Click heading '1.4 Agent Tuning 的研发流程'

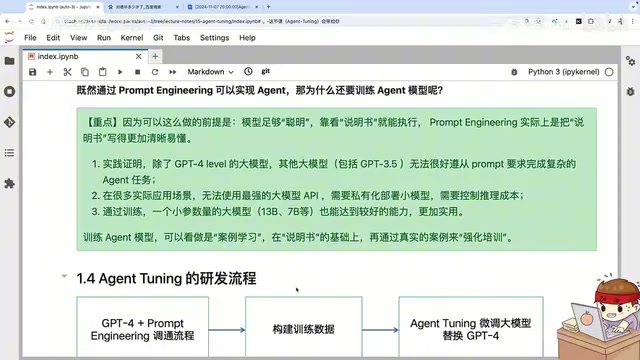166,278
